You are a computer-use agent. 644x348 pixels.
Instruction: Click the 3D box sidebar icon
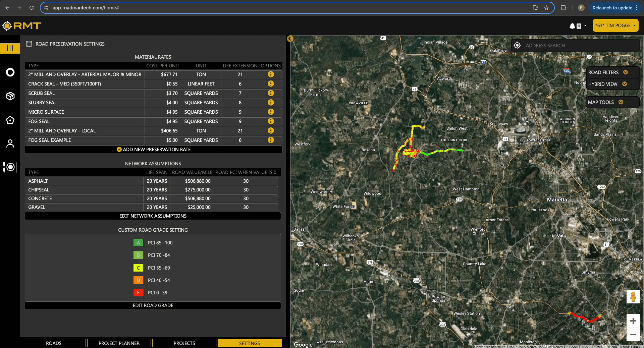pyautogui.click(x=10, y=96)
